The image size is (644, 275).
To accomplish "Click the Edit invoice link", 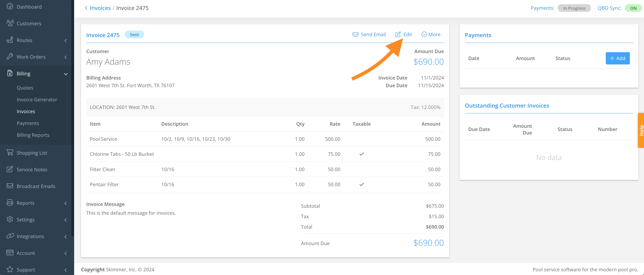I will tap(404, 35).
